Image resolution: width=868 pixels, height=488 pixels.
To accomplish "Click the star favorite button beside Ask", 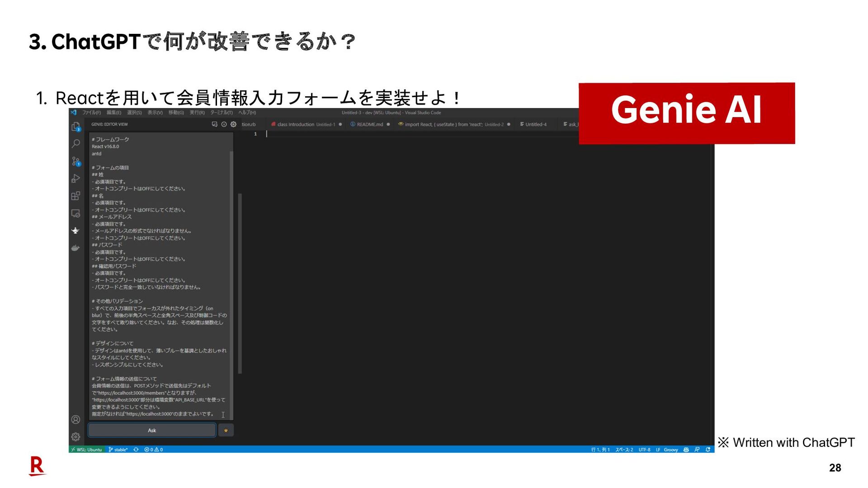I will tap(226, 430).
